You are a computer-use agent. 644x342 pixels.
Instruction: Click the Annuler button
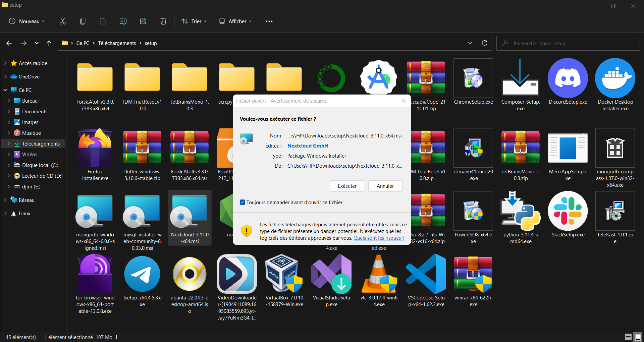(385, 186)
